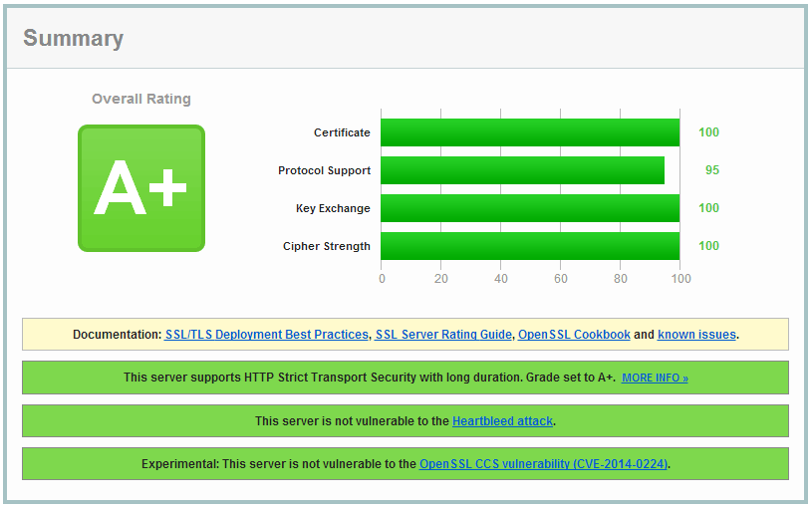Click the Certificate score bar
This screenshot has width=812, height=508.
point(529,132)
